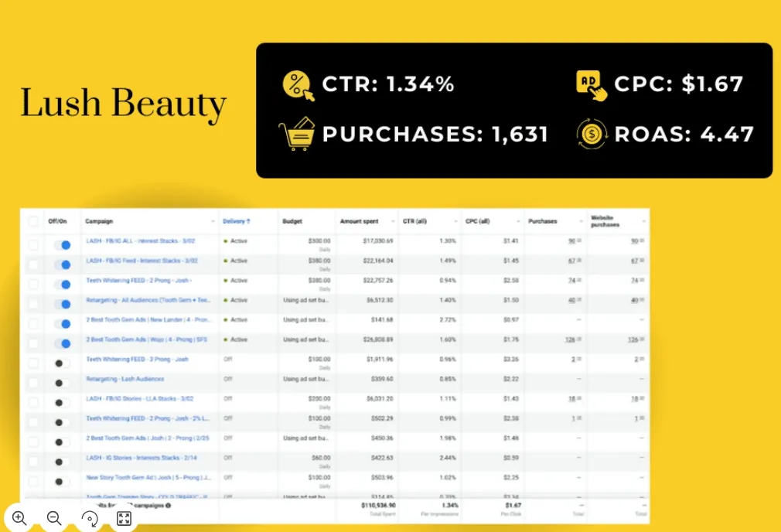Click the Budget column header
Viewport: 781px width, 532px height.
[x=292, y=221]
